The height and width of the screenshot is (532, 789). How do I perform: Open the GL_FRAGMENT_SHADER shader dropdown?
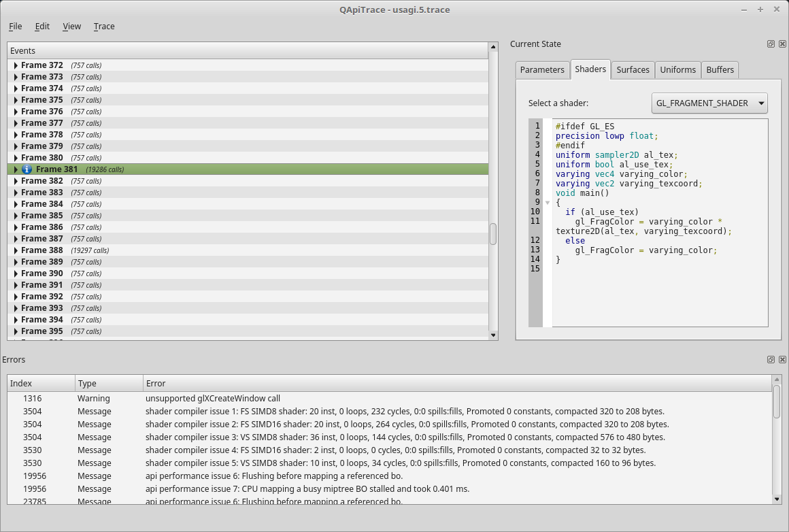coord(709,103)
